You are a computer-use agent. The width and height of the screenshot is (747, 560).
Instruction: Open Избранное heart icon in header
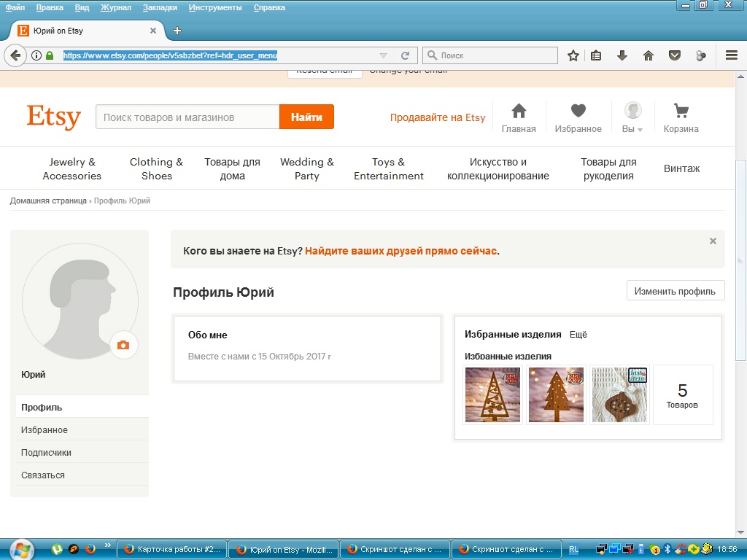tap(578, 117)
